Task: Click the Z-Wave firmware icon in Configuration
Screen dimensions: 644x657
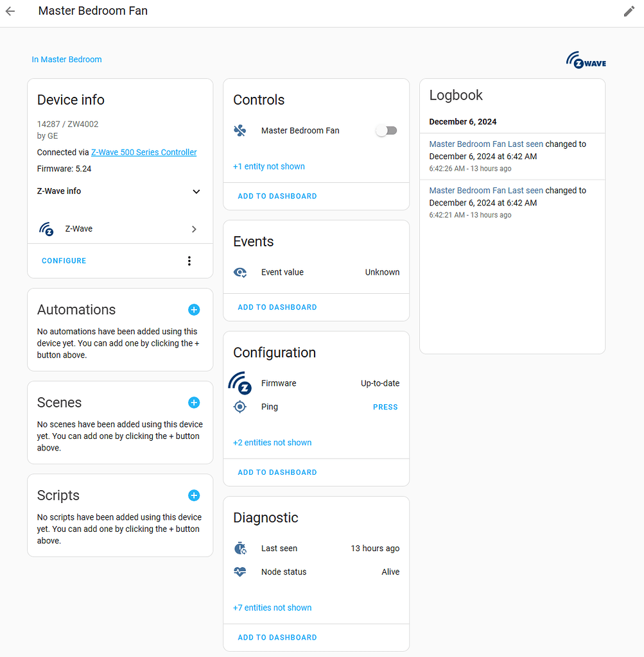Action: [x=239, y=383]
